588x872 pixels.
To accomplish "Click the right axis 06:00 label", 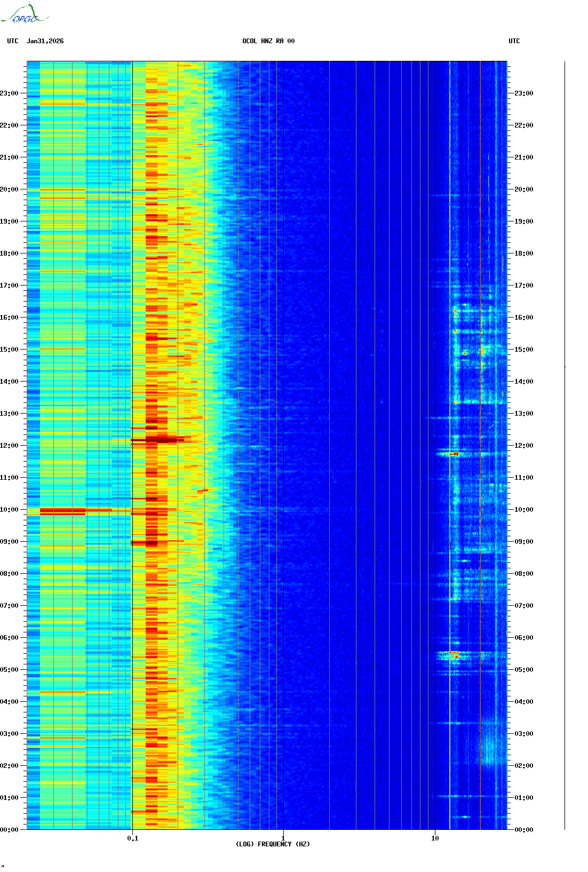I will click(x=524, y=638).
